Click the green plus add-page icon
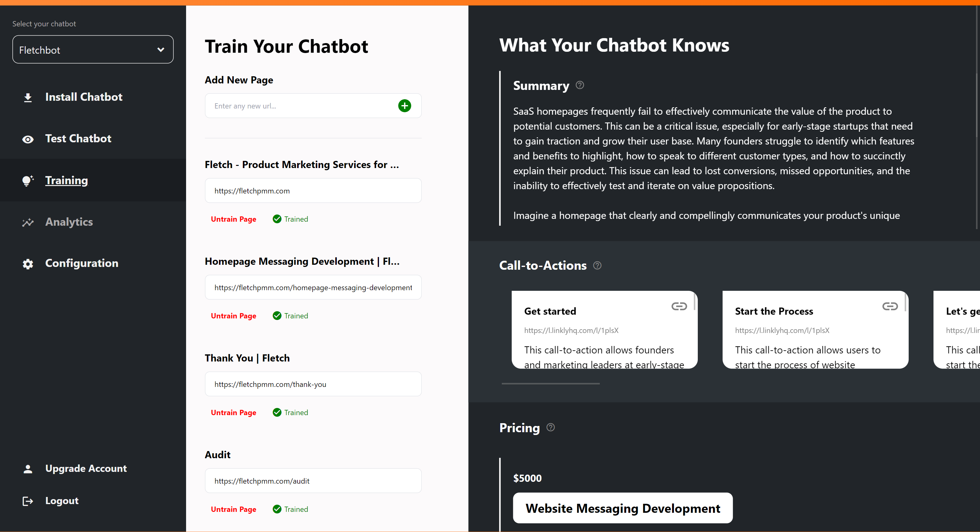This screenshot has height=532, width=980. 404,106
